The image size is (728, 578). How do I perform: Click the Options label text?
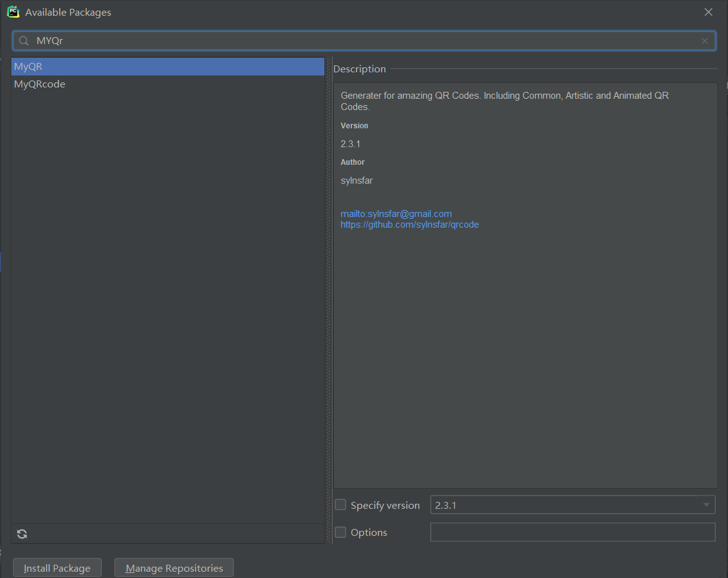368,533
